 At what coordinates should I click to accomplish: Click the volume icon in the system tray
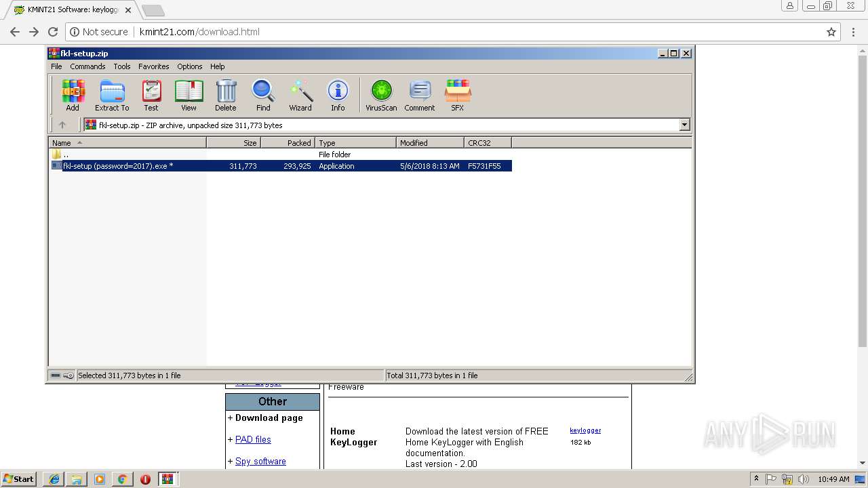(804, 479)
